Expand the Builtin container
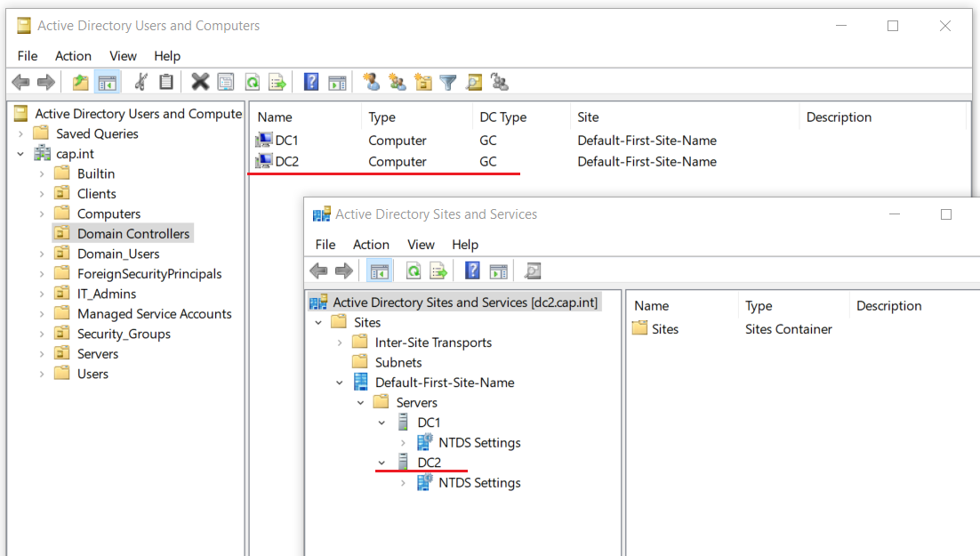This screenshot has height=556, width=980. pyautogui.click(x=42, y=173)
